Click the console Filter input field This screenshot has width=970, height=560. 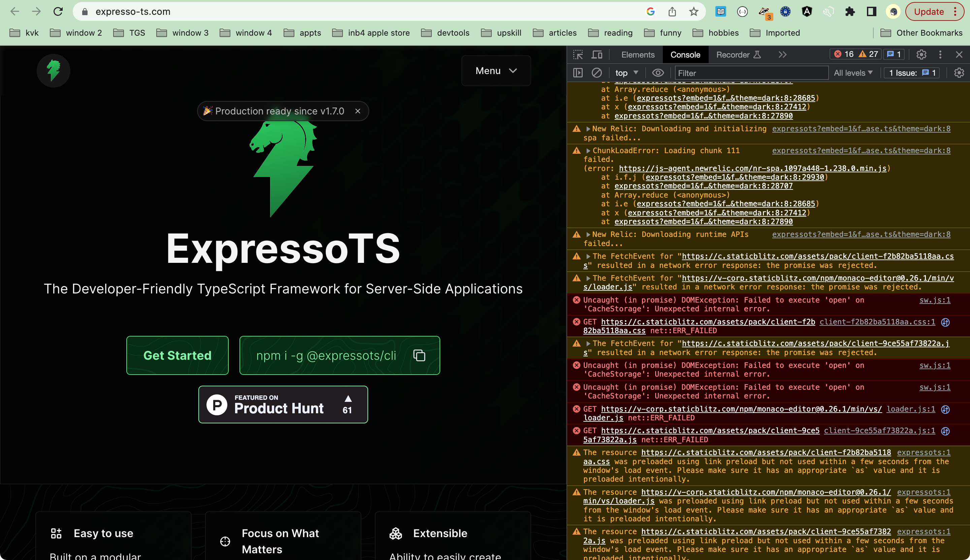point(751,73)
